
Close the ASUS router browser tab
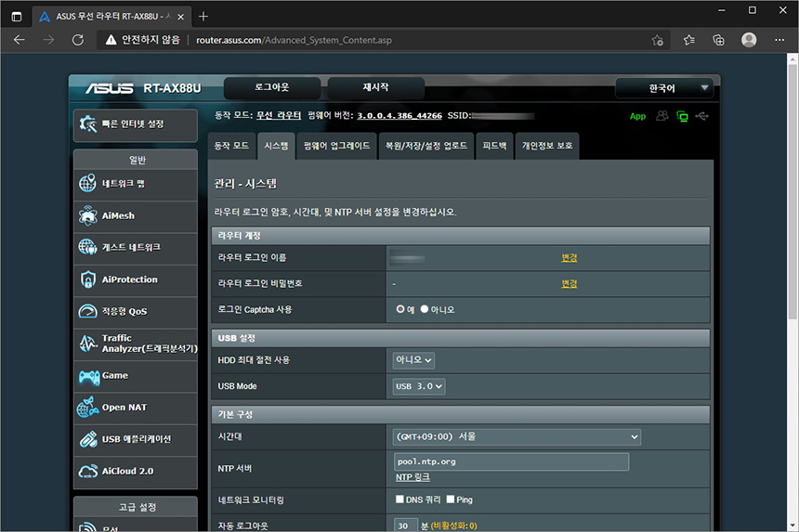(181, 17)
